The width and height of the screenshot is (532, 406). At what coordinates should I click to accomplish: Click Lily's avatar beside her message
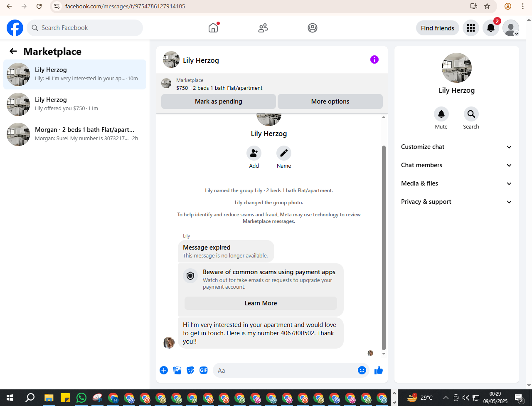(169, 342)
